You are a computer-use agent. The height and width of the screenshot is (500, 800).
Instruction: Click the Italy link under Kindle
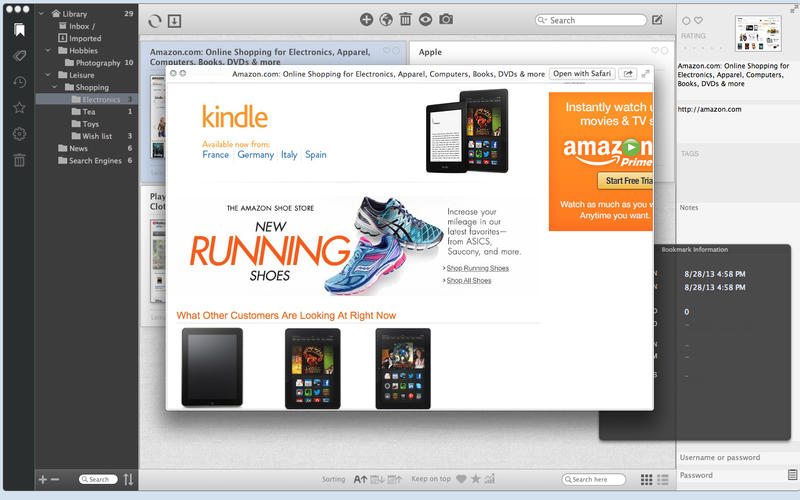click(x=289, y=155)
